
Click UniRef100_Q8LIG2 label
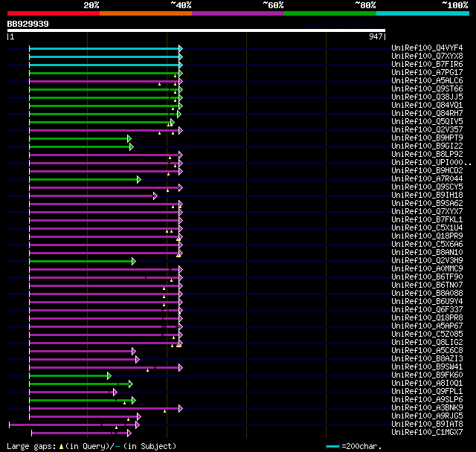point(427,343)
